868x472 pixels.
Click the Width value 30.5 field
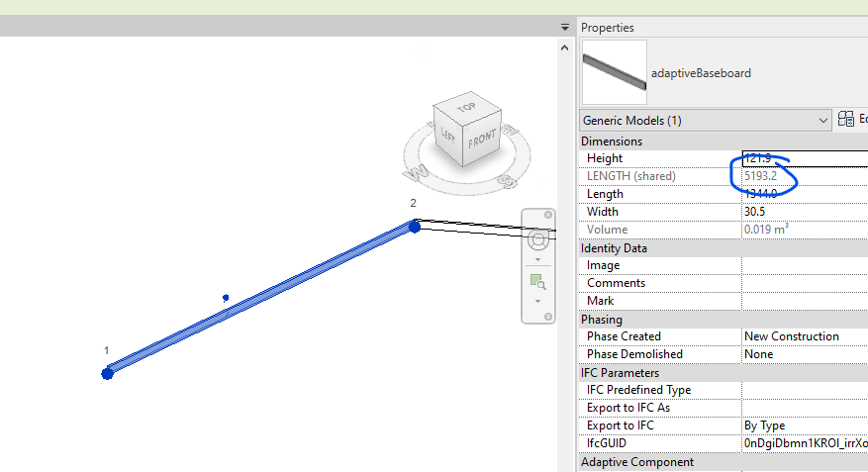pos(805,212)
